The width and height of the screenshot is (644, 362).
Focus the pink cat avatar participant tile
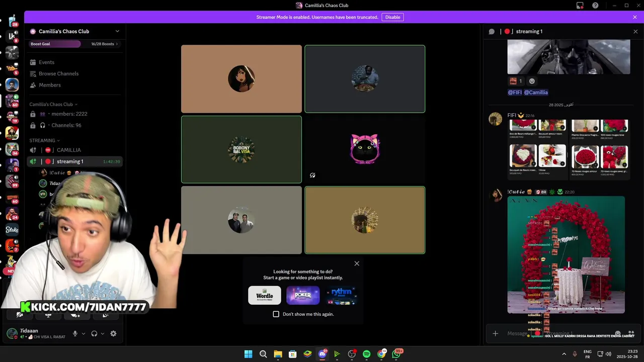pyautogui.click(x=365, y=149)
